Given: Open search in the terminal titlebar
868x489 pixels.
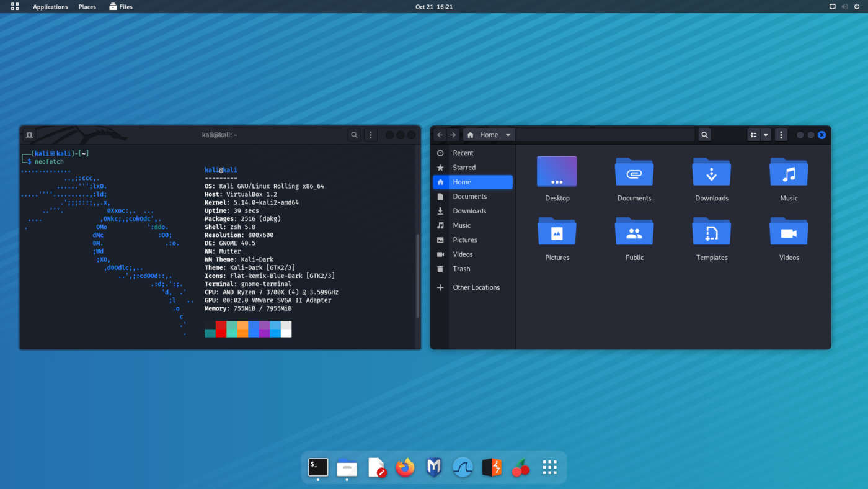Looking at the screenshot, I should 353,135.
